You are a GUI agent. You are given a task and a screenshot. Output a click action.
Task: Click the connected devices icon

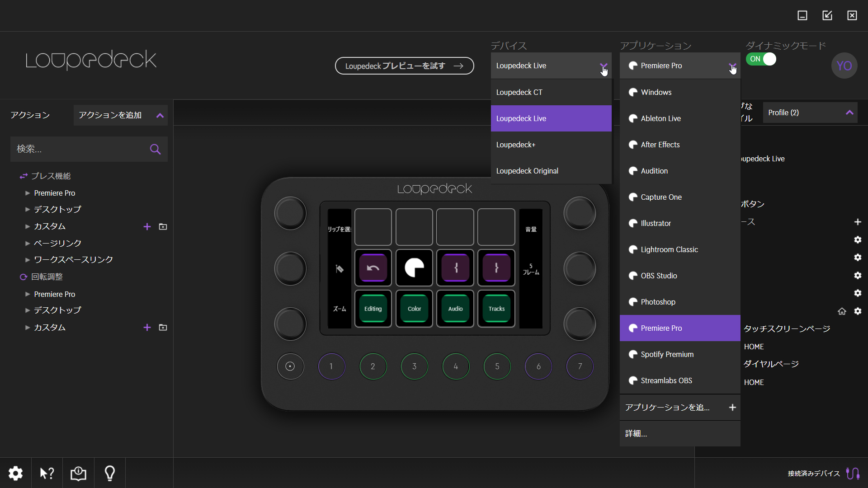(853, 473)
